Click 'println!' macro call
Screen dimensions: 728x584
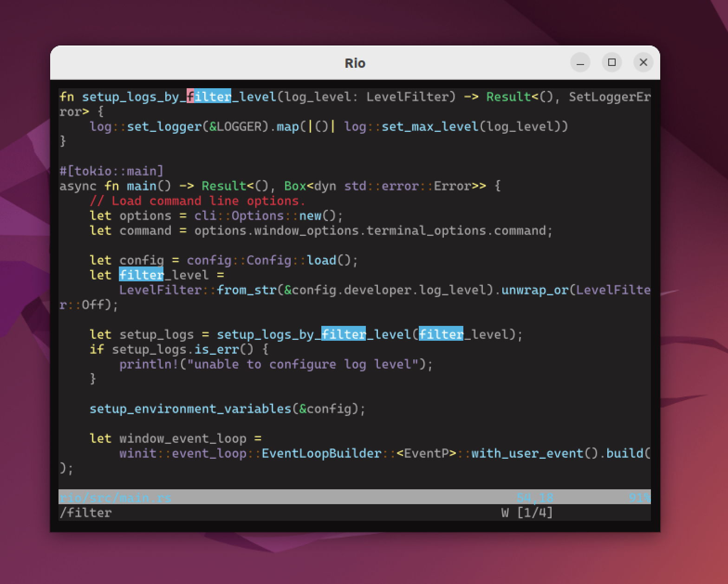[x=149, y=364]
